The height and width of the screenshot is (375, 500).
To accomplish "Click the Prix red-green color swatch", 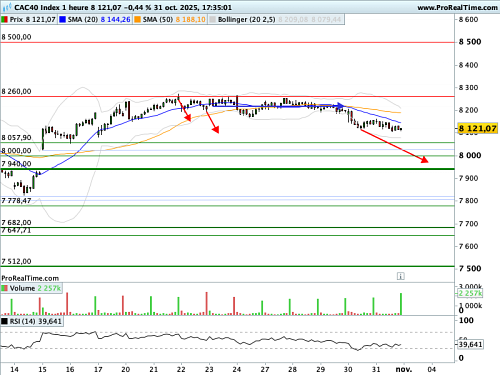I will tap(4, 20).
